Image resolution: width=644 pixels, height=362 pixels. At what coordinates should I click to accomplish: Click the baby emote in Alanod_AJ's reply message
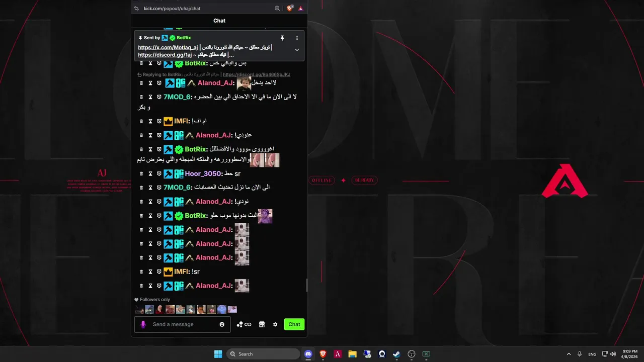click(x=244, y=83)
